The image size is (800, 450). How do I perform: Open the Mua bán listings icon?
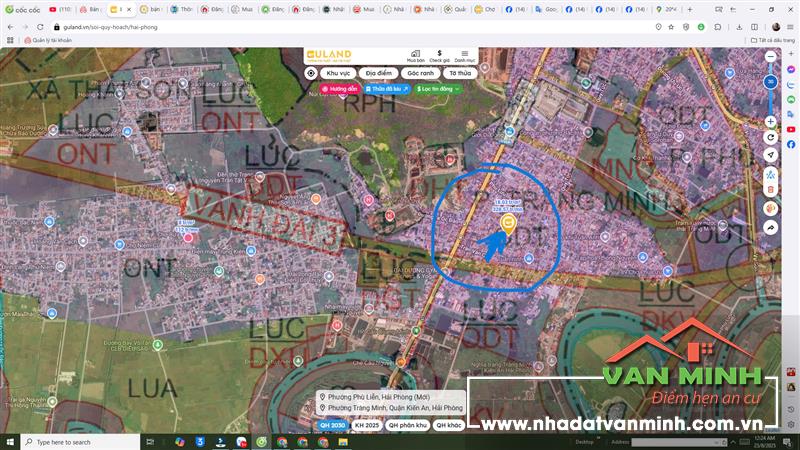(415, 55)
